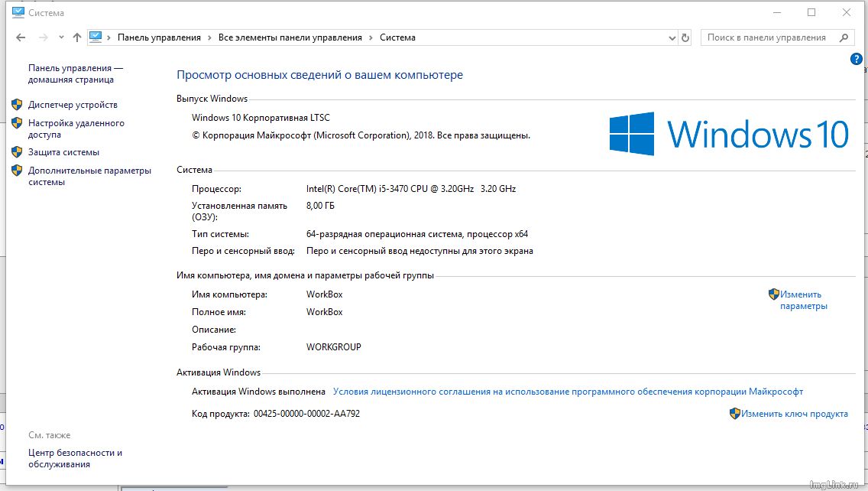Go back with the left arrow button
This screenshot has width=868, height=491.
tap(21, 37)
